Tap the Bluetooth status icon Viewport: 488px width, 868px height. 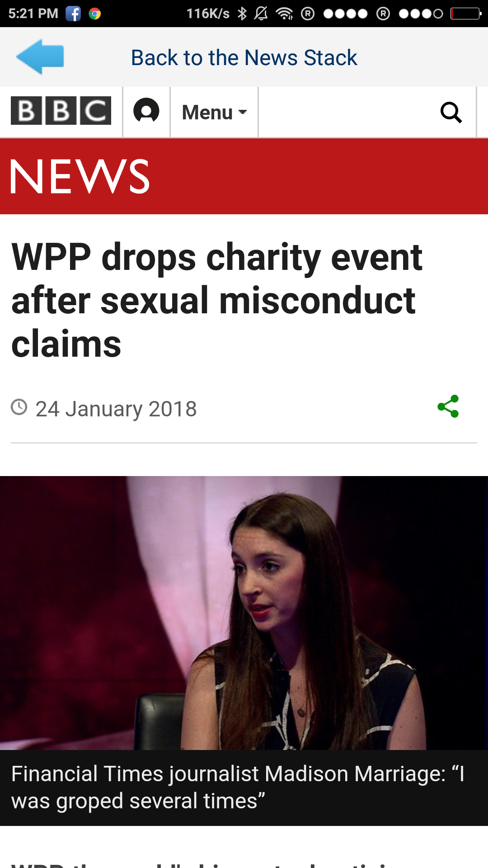242,14
